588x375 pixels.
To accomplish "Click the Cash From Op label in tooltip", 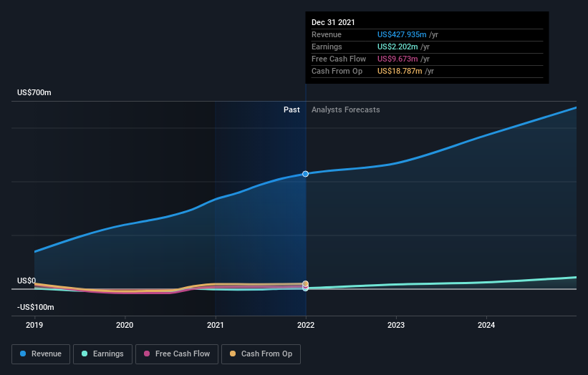I will click(x=337, y=71).
